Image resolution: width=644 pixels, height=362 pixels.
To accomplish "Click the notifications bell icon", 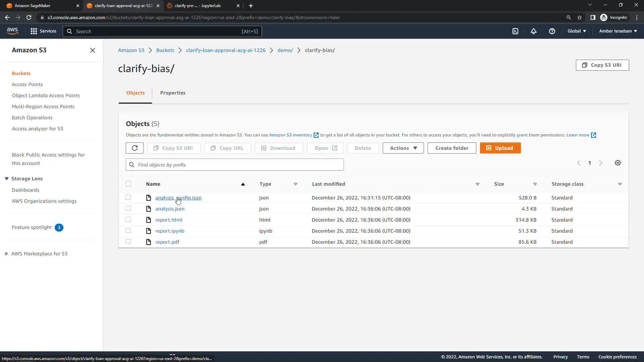I will 533,31.
